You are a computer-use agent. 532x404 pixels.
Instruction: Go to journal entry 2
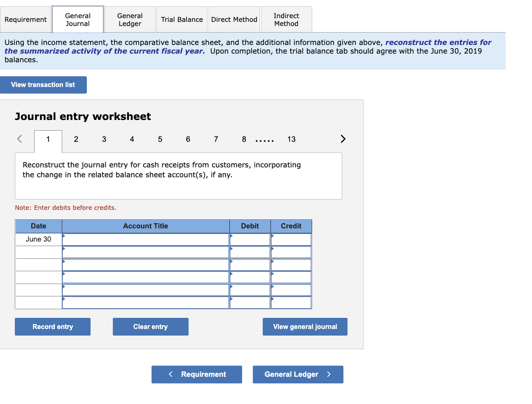pos(76,139)
